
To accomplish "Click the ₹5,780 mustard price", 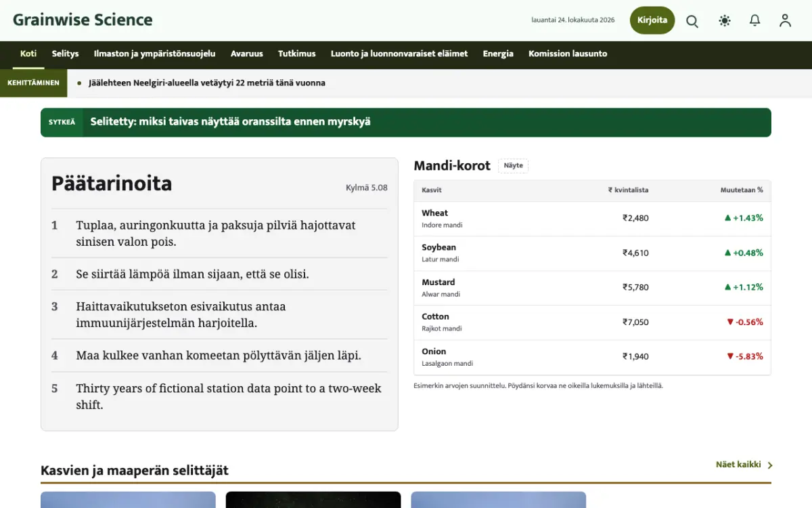I will [x=635, y=287].
